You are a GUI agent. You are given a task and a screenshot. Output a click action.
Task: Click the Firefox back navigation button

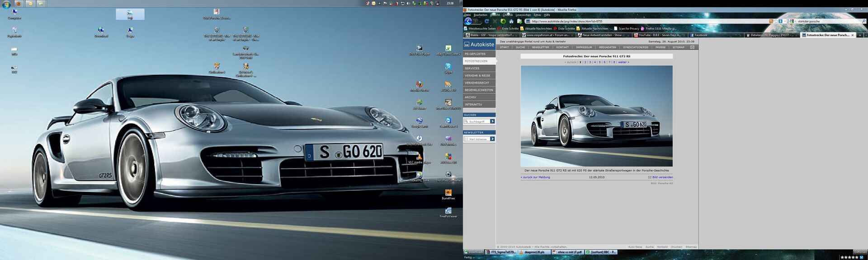(x=468, y=21)
